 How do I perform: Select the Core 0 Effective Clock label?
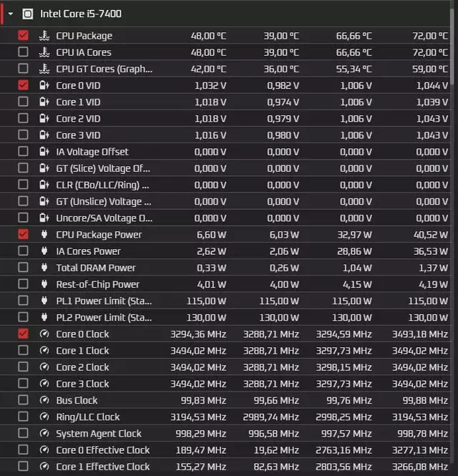coord(102,450)
